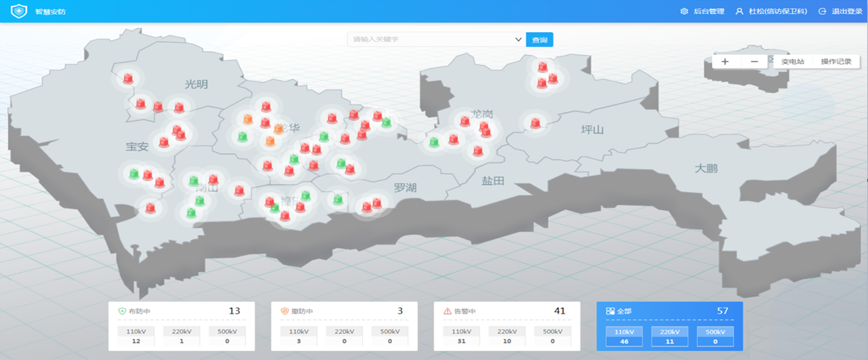The width and height of the screenshot is (868, 360).
Task: Click the green shield icon of 布防中
Action: 122,311
